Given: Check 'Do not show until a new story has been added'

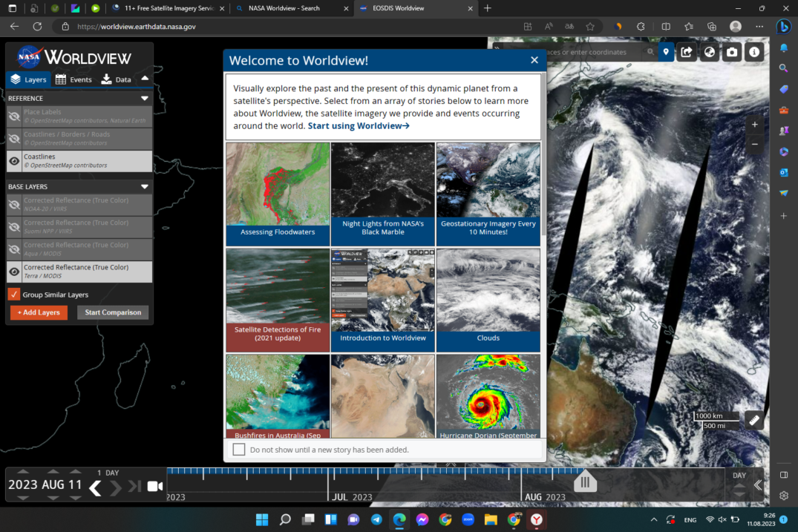Looking at the screenshot, I should [x=238, y=449].
